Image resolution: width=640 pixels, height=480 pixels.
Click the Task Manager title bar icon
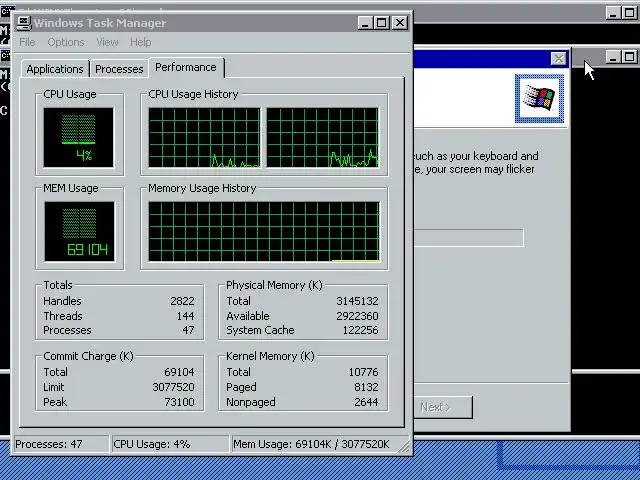coord(24,23)
